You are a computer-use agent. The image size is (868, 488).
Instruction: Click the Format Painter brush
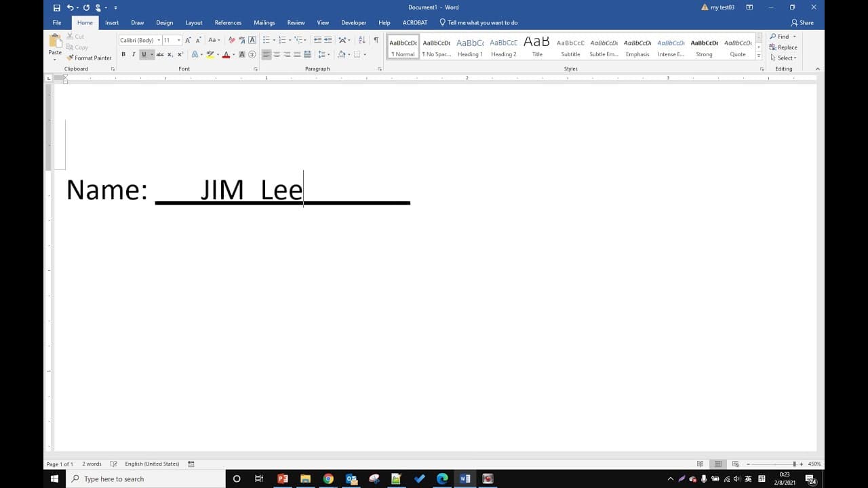coord(70,58)
